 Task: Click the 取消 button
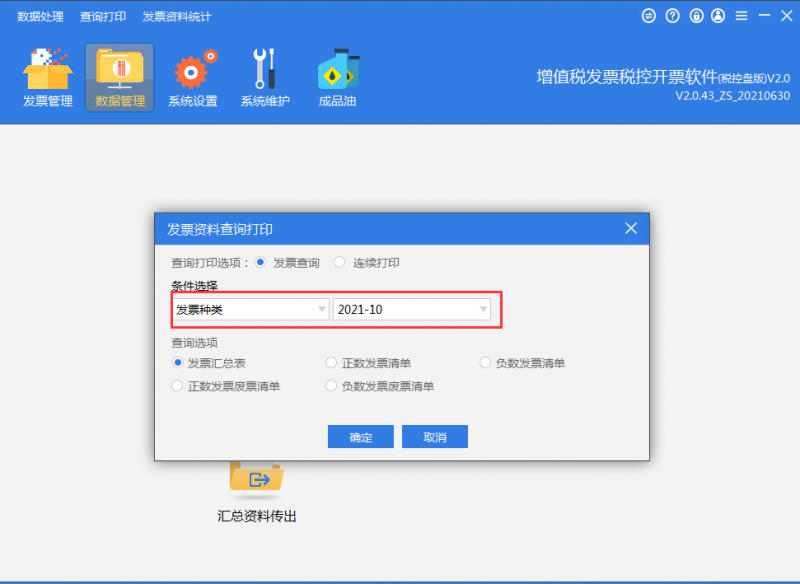click(434, 437)
